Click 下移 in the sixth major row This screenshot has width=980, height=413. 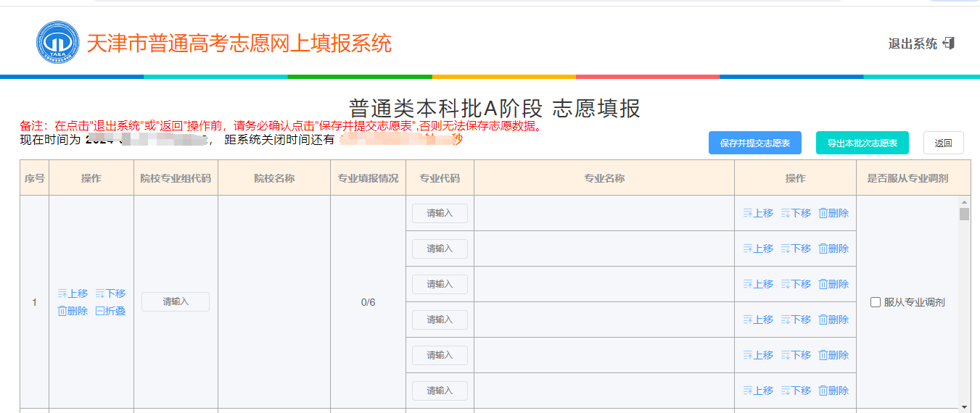[796, 391]
